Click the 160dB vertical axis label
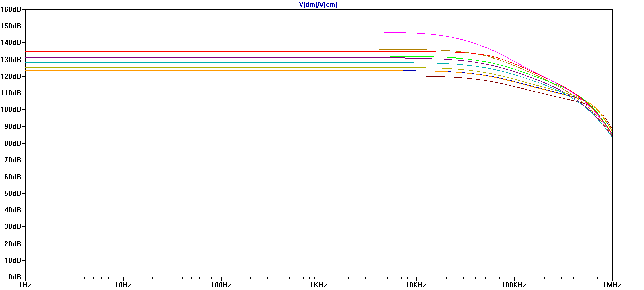The width and height of the screenshot is (644, 290). click(x=11, y=9)
